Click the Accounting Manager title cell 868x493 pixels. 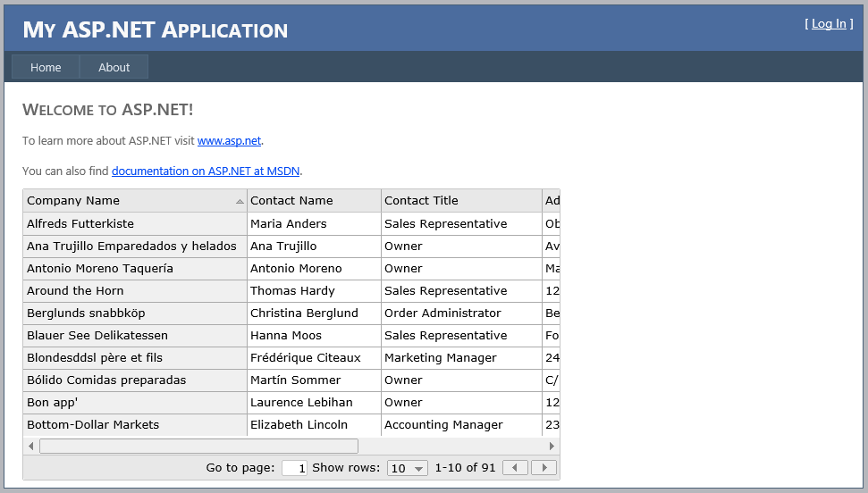point(461,425)
